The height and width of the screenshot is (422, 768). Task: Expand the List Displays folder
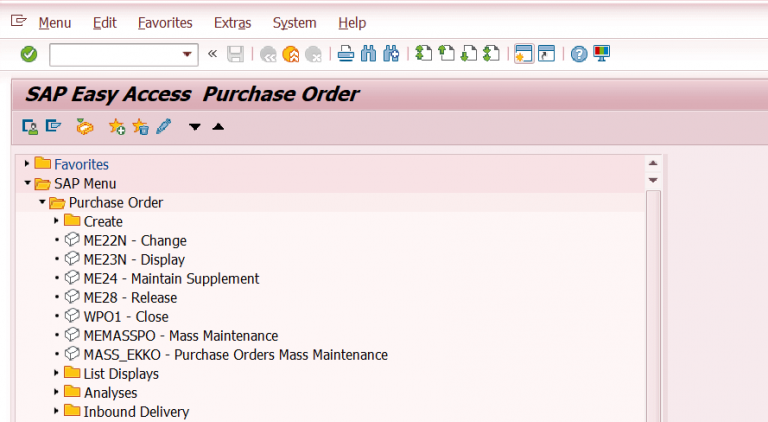[x=57, y=374]
